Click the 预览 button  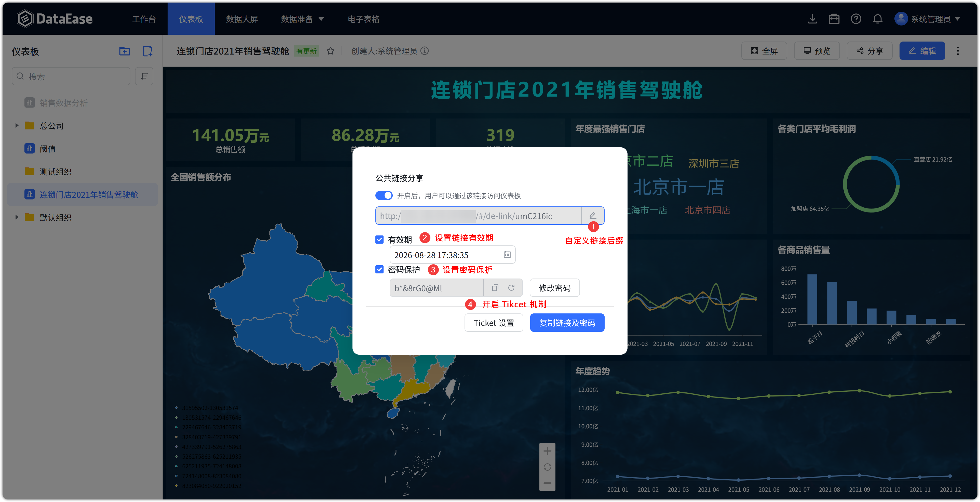click(817, 51)
